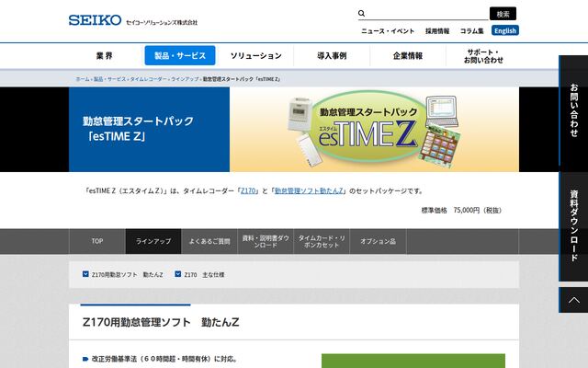The image size is (588, 368).
Task: Open 導入事例 main menu
Action: click(x=332, y=55)
